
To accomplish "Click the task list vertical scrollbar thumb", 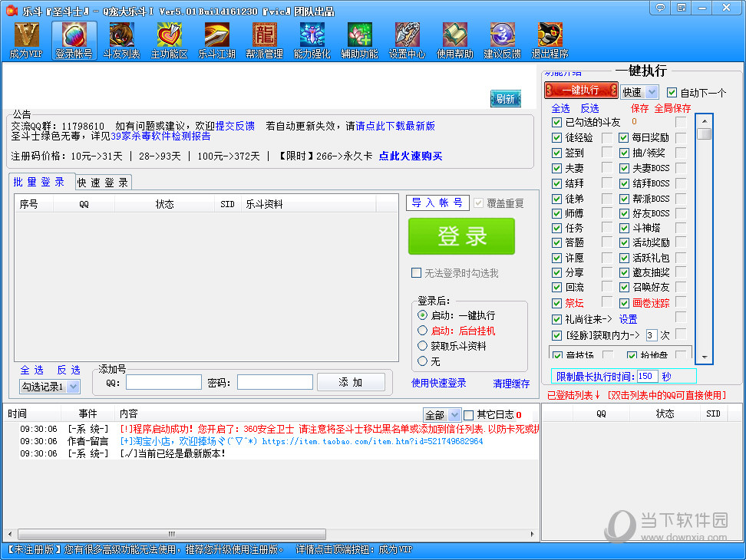I will pos(704,133).
